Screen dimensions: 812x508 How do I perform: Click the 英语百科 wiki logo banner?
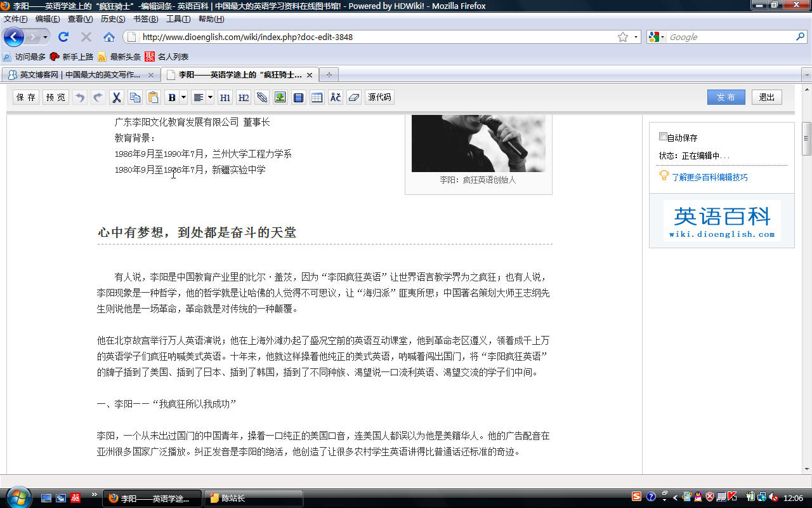coord(722,220)
